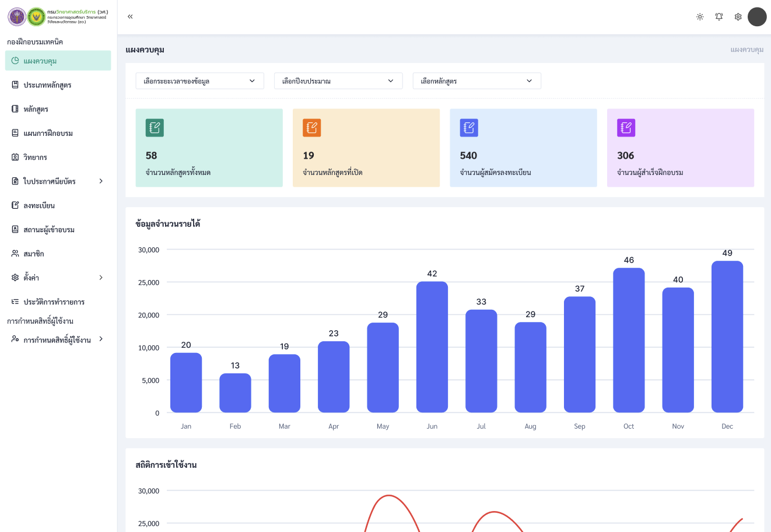Click the orange open courses card icon

pos(312,128)
